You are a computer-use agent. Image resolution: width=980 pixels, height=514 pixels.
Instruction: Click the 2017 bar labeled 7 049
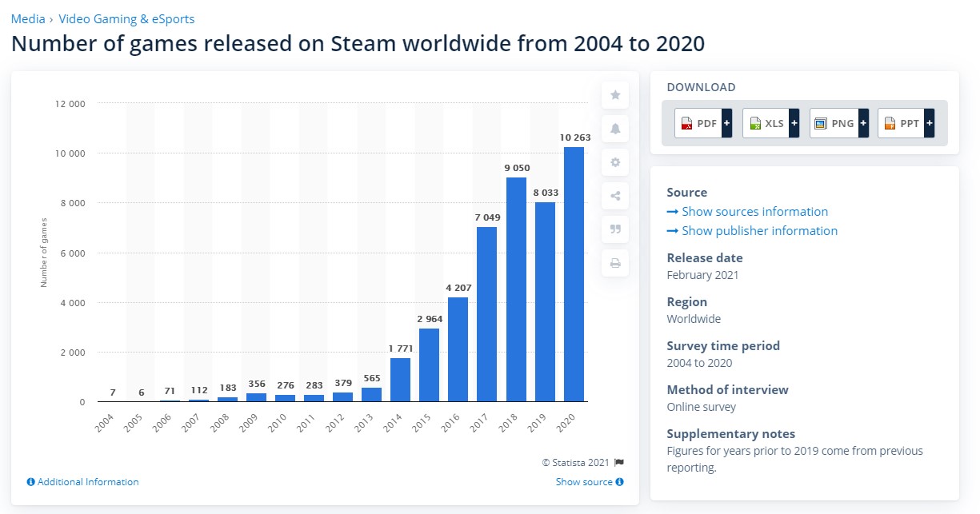click(x=487, y=314)
